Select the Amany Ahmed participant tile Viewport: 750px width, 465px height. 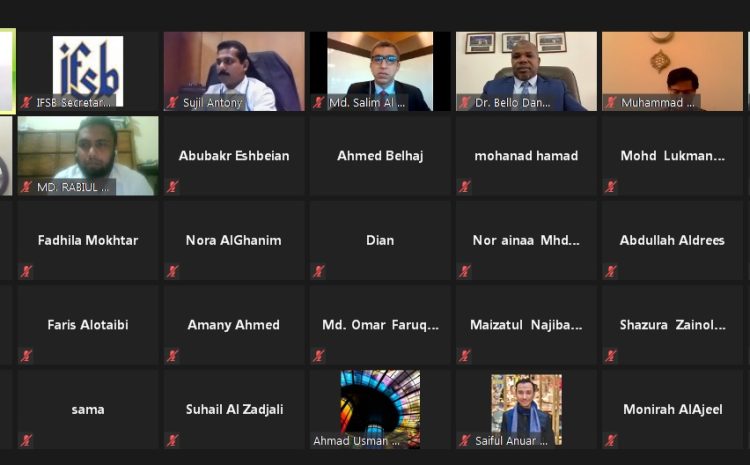234,325
